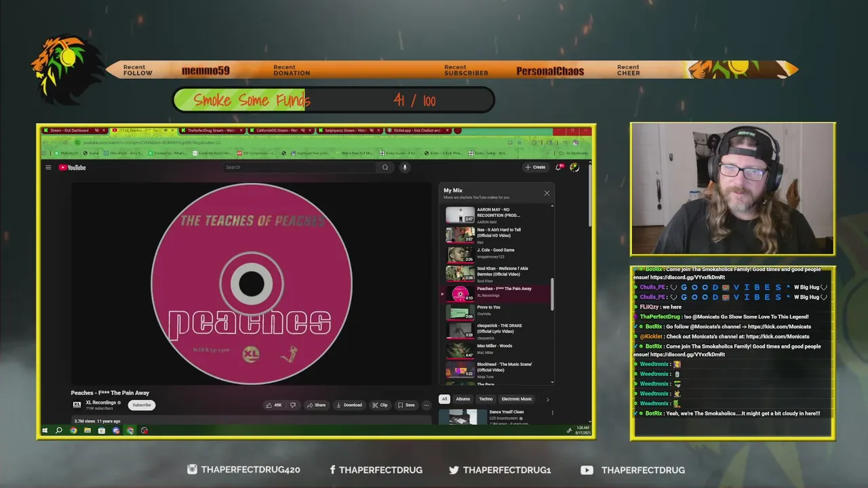Click the 3.7M views description box

pyautogui.click(x=251, y=421)
